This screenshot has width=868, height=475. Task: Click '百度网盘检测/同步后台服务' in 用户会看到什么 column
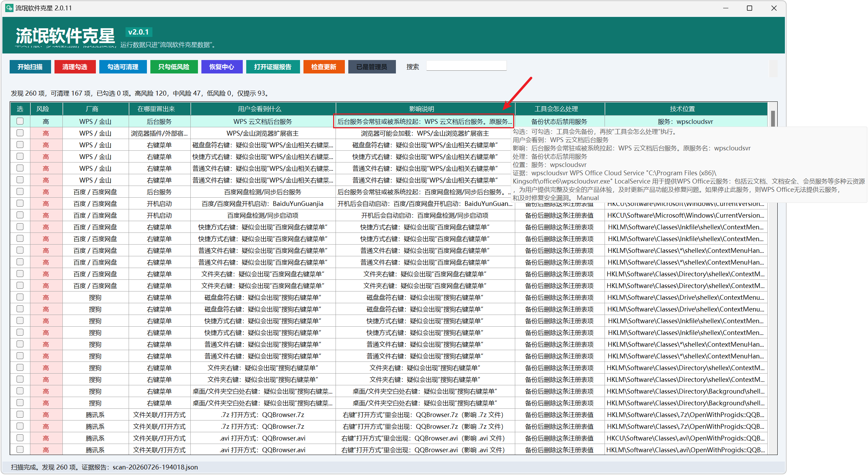point(263,192)
